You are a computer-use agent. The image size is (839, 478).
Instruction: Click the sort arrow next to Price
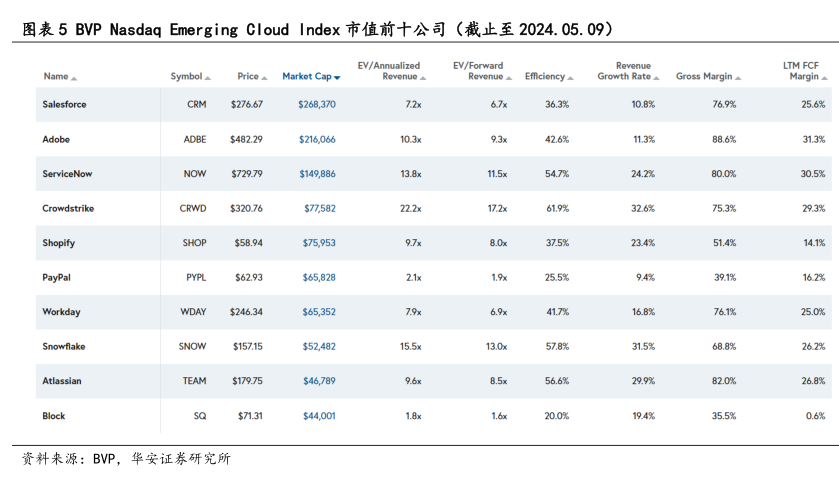pyautogui.click(x=265, y=78)
